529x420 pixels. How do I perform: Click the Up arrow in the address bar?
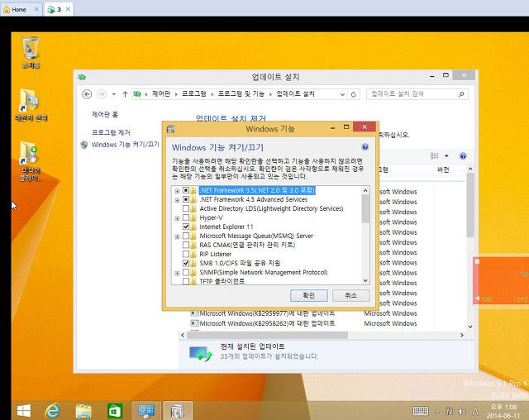[125, 94]
